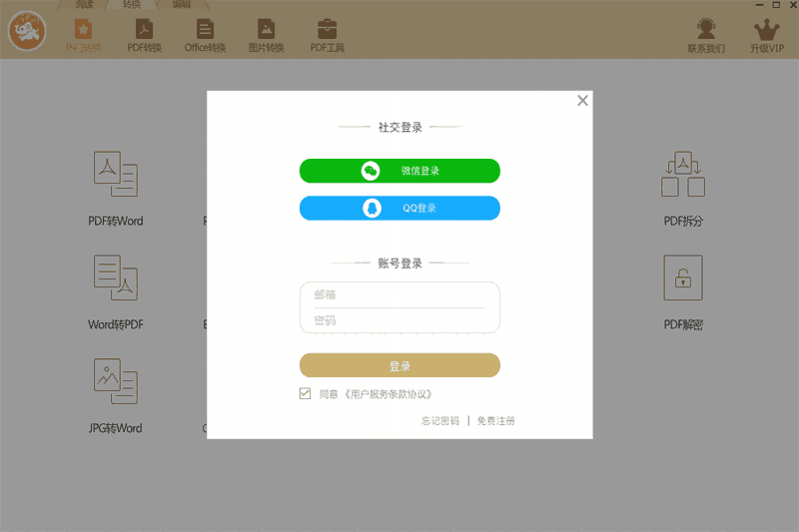Log in with the green 微信登录 button
799x532 pixels.
click(399, 171)
